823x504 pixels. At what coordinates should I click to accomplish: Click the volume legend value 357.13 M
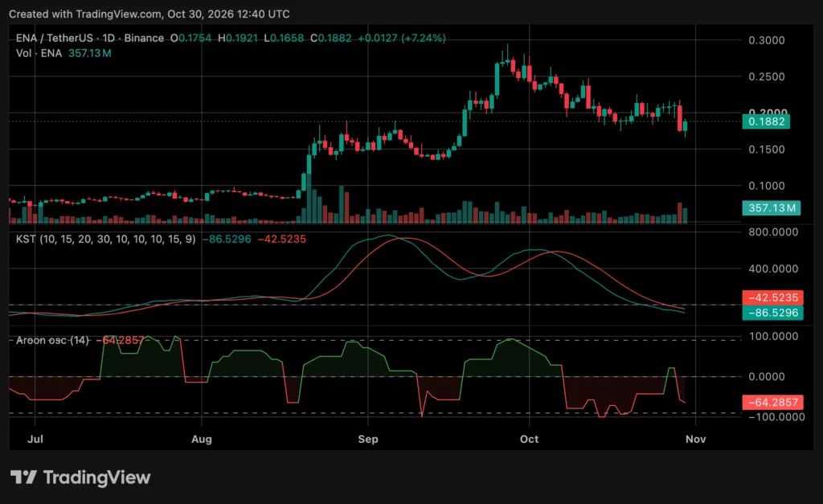pyautogui.click(x=90, y=53)
